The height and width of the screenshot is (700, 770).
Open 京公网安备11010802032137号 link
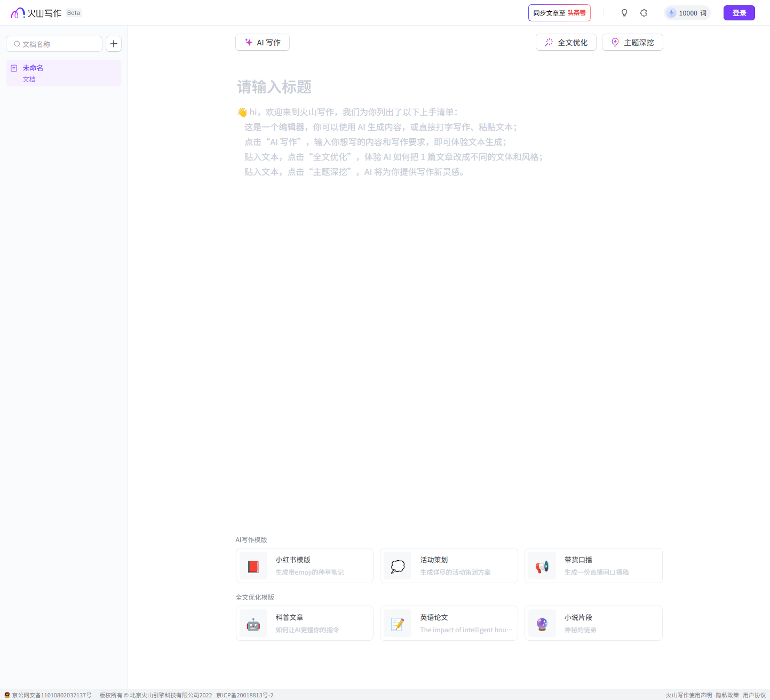click(x=52, y=695)
